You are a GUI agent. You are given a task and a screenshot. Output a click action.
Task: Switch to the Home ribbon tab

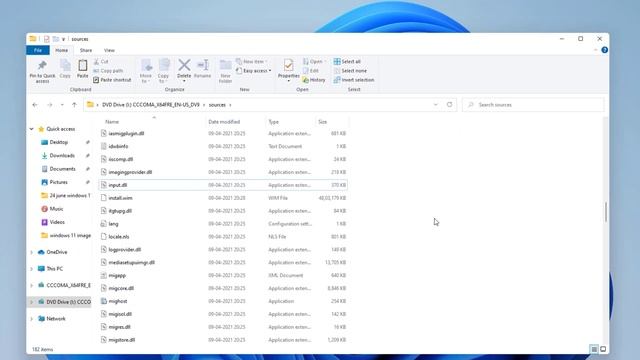(62, 50)
